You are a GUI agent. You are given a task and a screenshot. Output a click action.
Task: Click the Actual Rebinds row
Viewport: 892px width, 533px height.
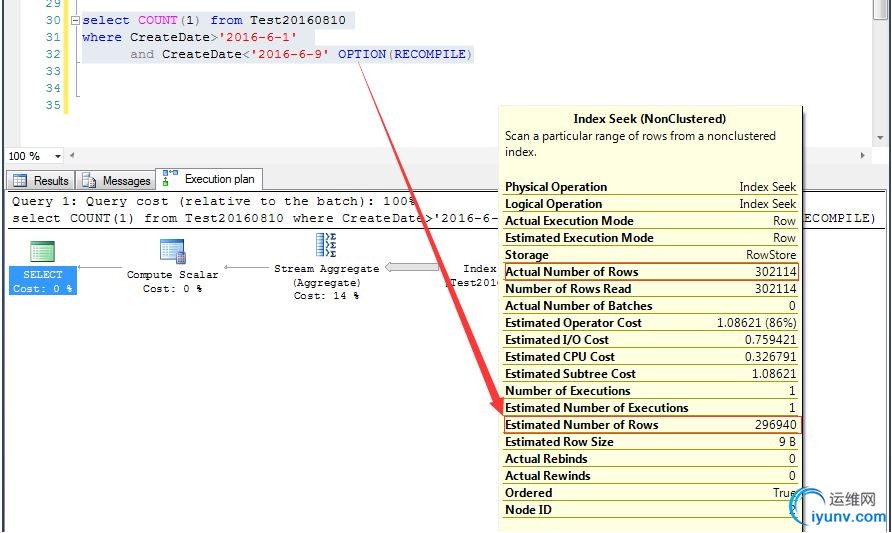(x=650, y=459)
